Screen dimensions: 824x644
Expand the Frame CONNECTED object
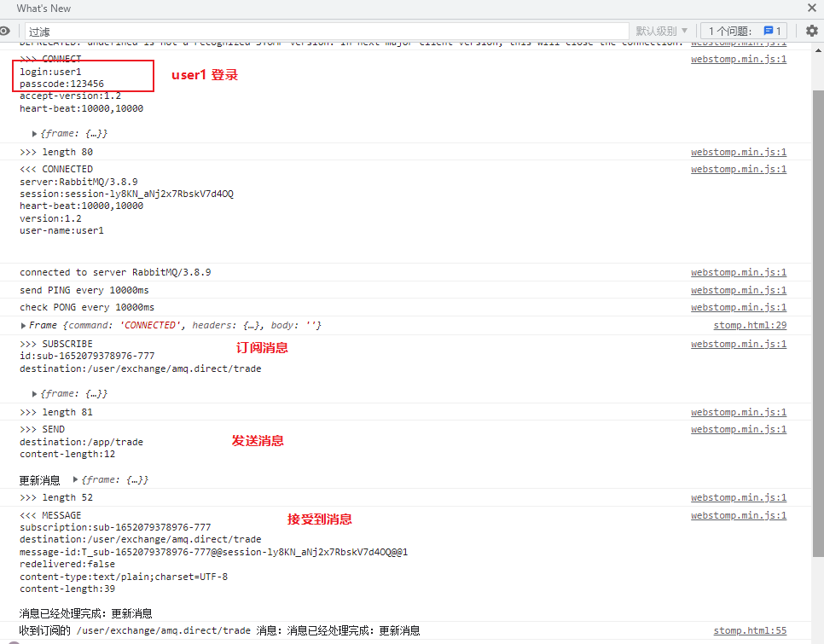(x=23, y=326)
